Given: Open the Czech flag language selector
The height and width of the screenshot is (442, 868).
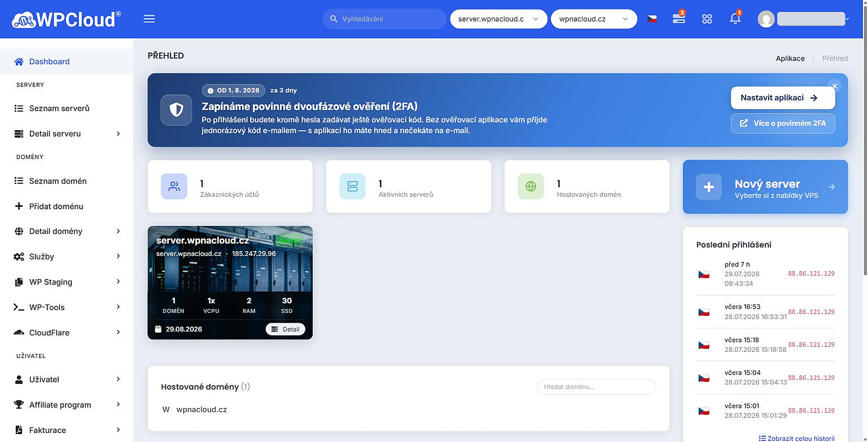Looking at the screenshot, I should [x=652, y=19].
